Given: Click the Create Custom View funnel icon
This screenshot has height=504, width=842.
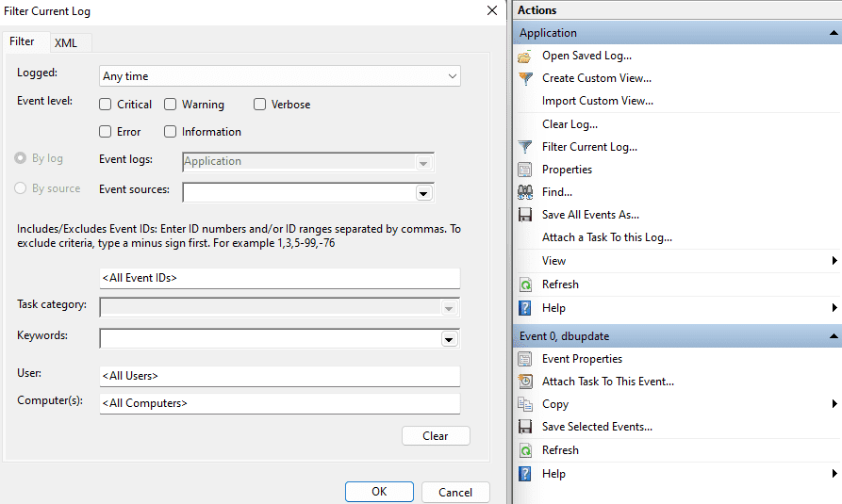Looking at the screenshot, I should coord(525,78).
